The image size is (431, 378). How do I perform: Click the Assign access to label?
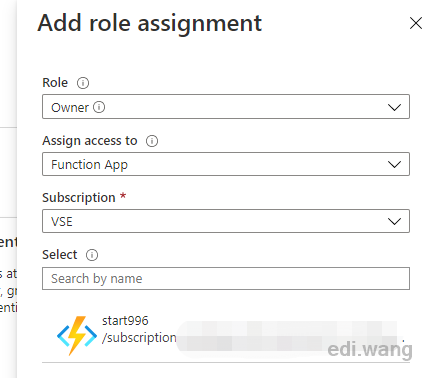tap(90, 141)
